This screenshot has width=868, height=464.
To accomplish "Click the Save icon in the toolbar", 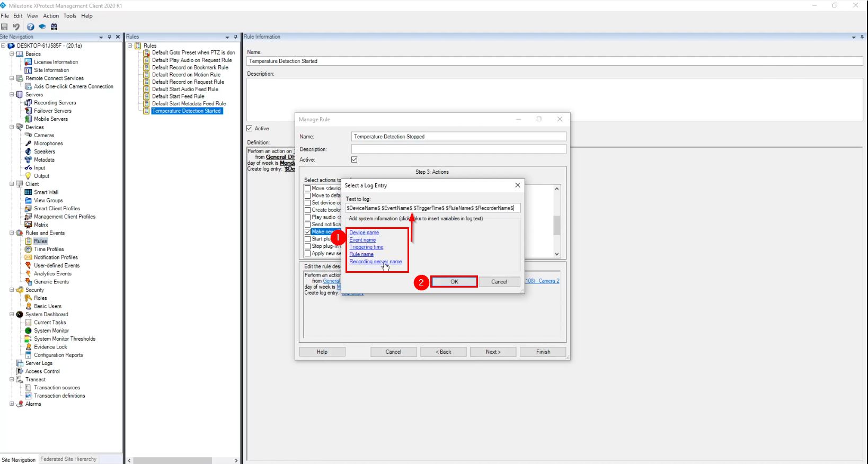I will [5, 26].
